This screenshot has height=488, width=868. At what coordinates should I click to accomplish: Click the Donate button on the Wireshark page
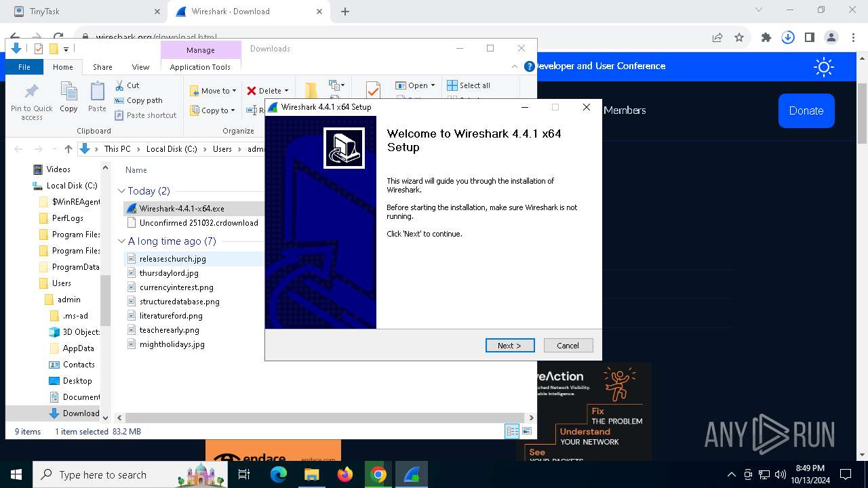[806, 110]
